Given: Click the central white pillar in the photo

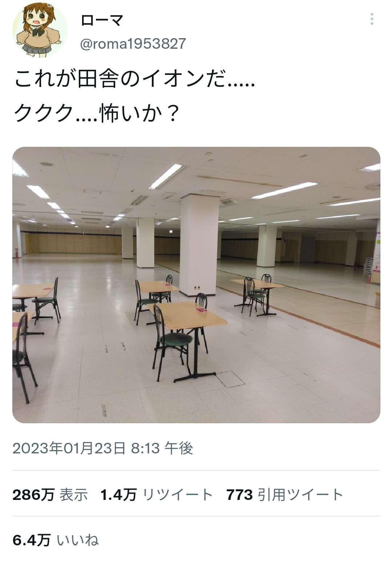Looking at the screenshot, I should tap(199, 246).
